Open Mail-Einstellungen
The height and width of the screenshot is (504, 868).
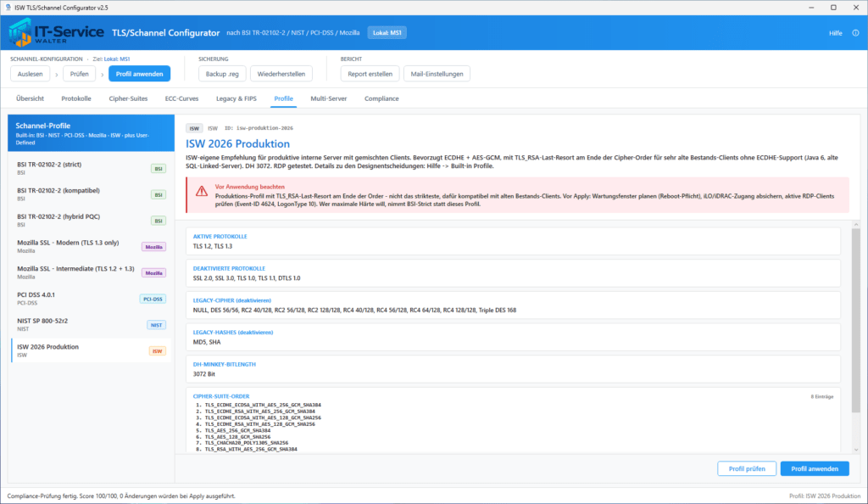point(437,74)
